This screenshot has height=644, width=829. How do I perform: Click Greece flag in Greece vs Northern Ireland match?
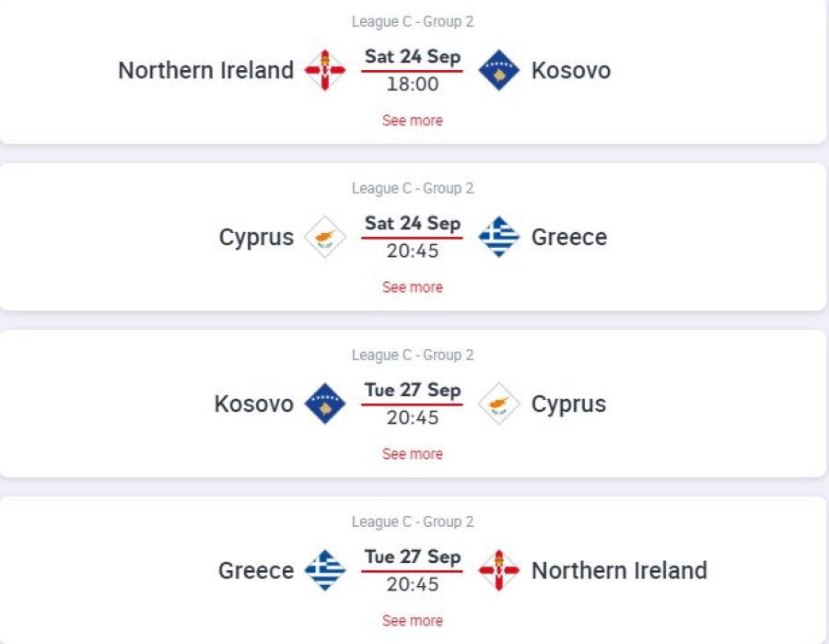pyautogui.click(x=324, y=570)
